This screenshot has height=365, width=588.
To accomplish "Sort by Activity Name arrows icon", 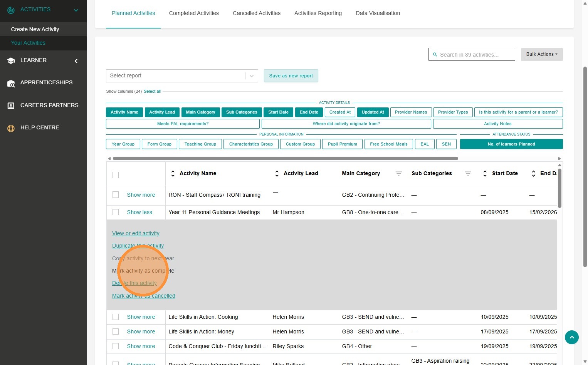I will coord(173,174).
